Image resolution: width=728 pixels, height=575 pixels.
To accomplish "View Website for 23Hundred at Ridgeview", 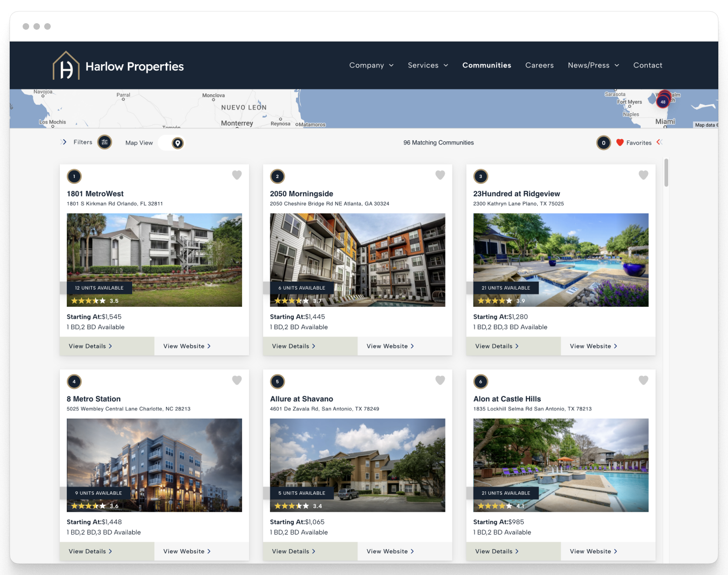I will point(608,346).
